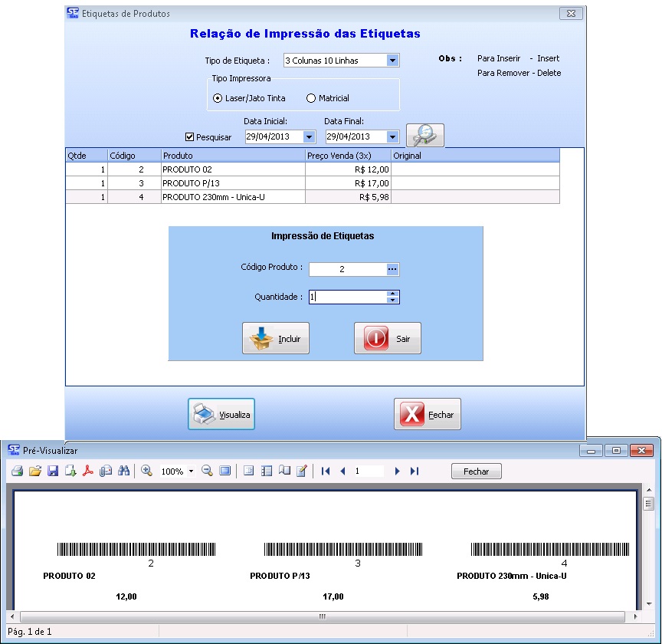This screenshot has height=644, width=662.
Task: Click the open folder icon
Action: 34,471
